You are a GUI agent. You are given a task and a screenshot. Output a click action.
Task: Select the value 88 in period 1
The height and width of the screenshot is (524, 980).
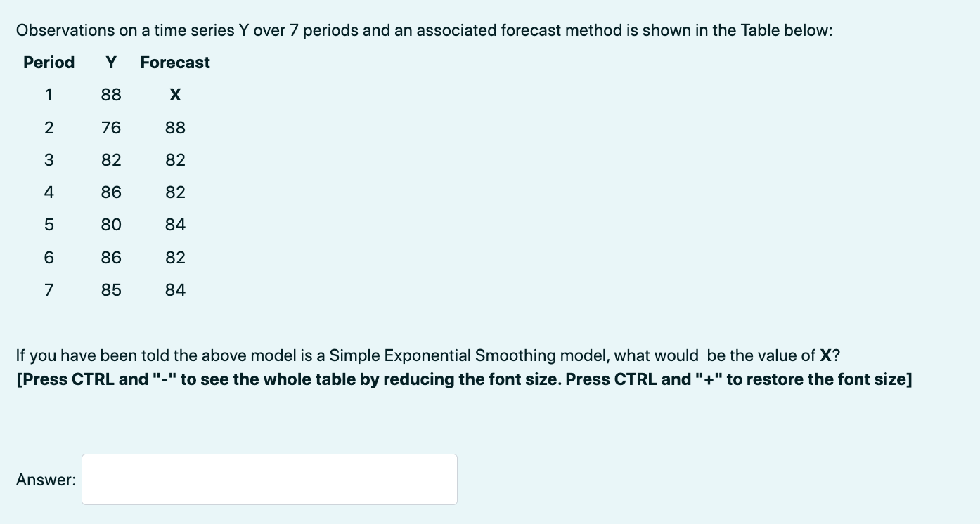click(x=110, y=95)
